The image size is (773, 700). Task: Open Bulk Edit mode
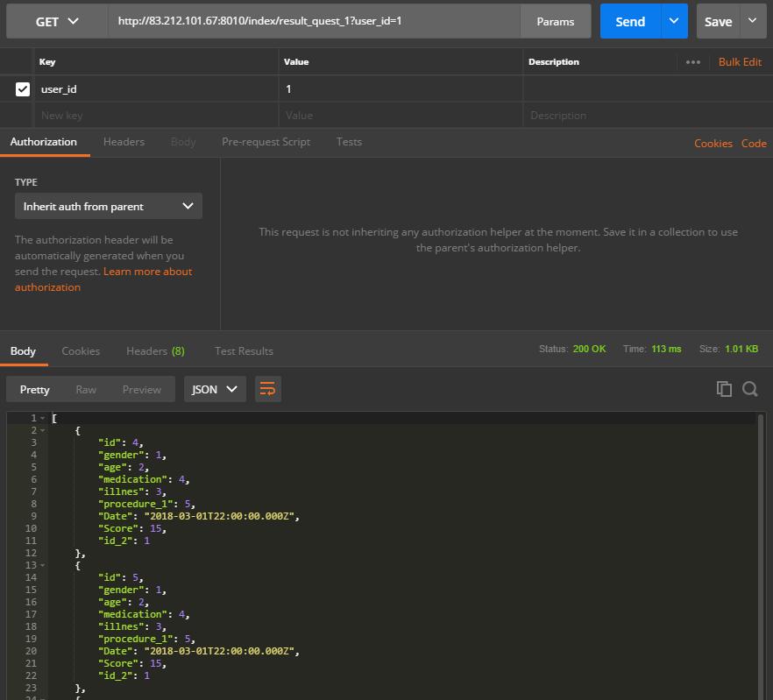(740, 62)
